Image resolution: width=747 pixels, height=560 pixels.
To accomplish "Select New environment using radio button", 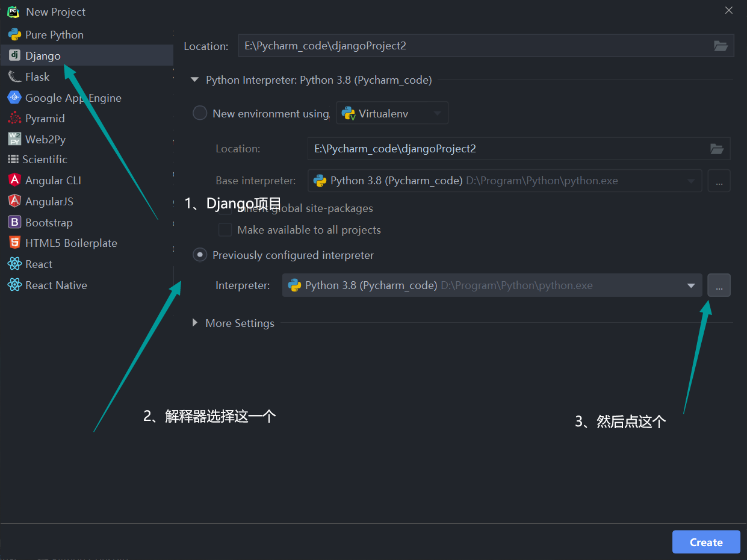I will click(x=200, y=113).
